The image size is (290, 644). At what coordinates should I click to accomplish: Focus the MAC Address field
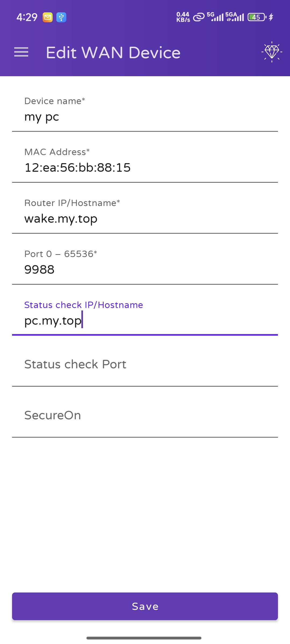tap(145, 168)
